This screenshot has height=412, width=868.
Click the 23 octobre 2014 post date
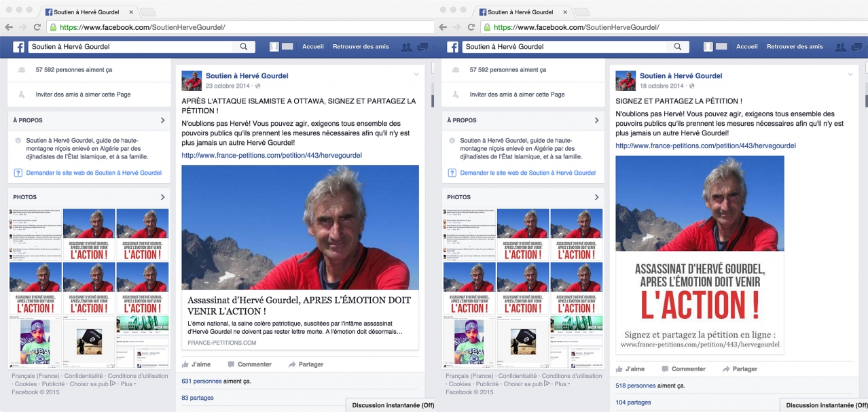(228, 86)
